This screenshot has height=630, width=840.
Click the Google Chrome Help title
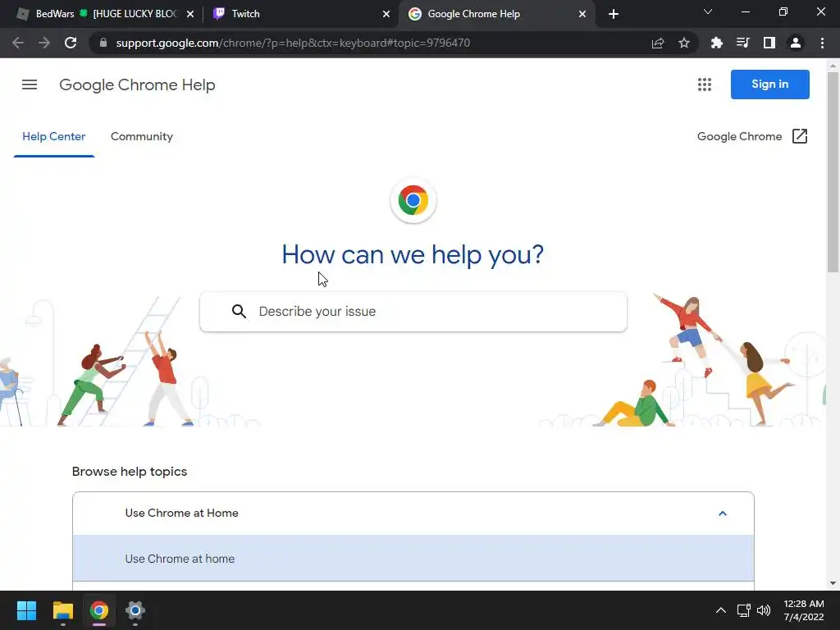[x=137, y=84]
